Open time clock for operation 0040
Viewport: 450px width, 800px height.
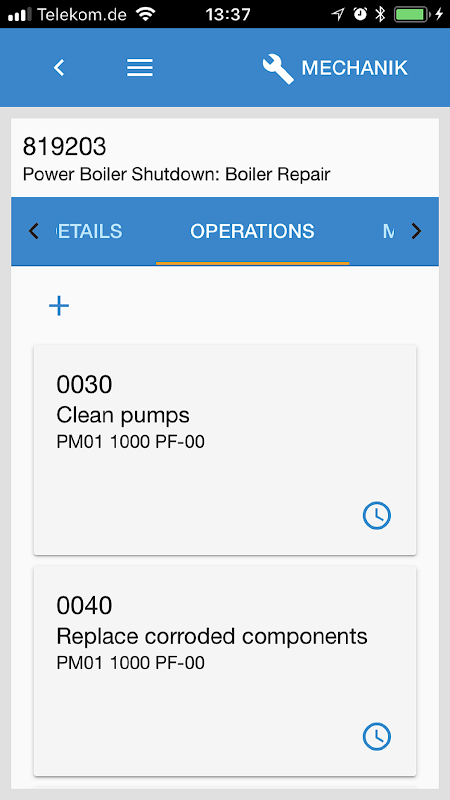pyautogui.click(x=377, y=737)
